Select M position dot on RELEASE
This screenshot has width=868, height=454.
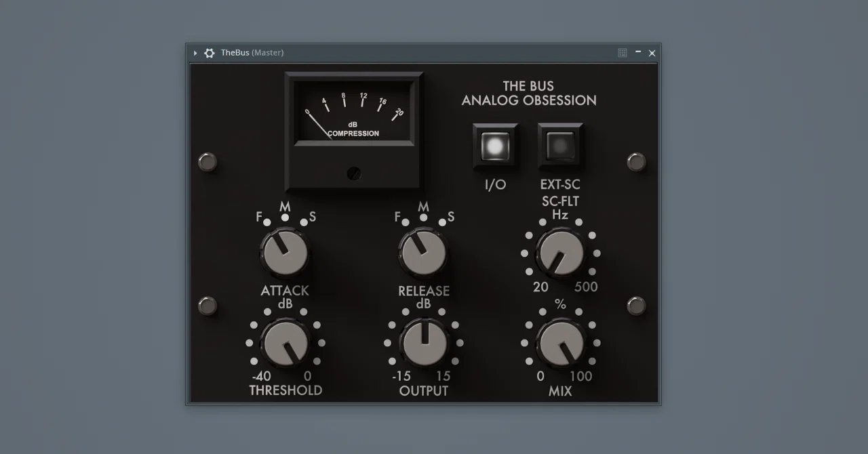coord(423,218)
